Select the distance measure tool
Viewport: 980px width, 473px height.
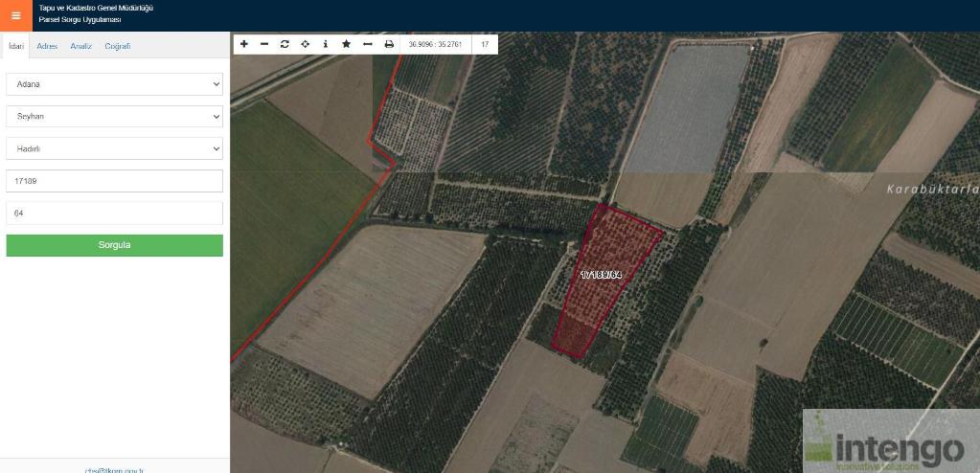(367, 44)
